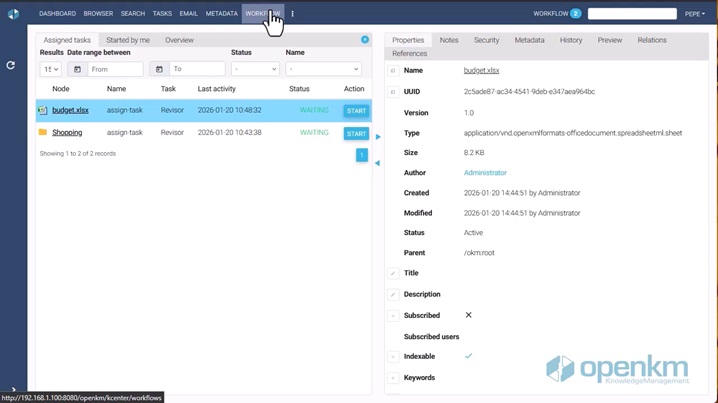
Task: Click the copy icon next to UUID property
Action: 393,92
